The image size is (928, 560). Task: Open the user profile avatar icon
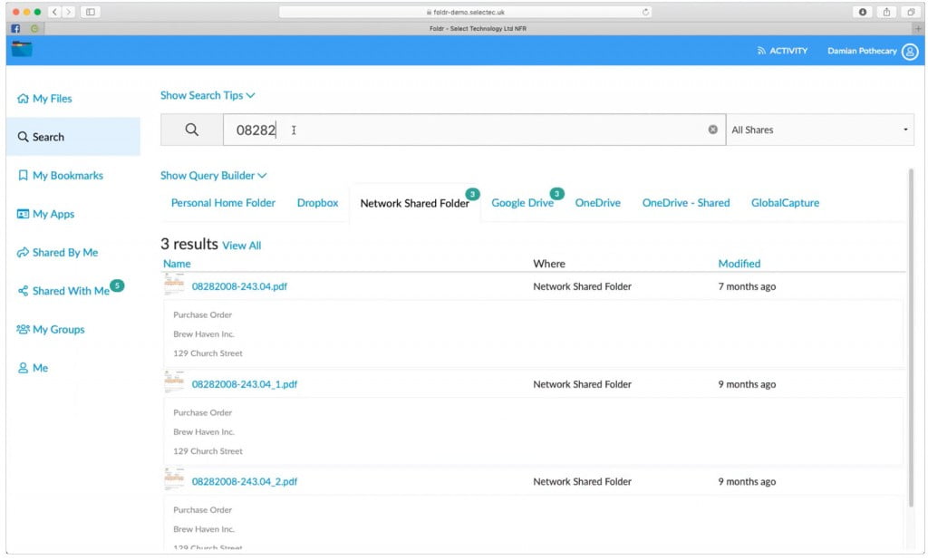(910, 52)
